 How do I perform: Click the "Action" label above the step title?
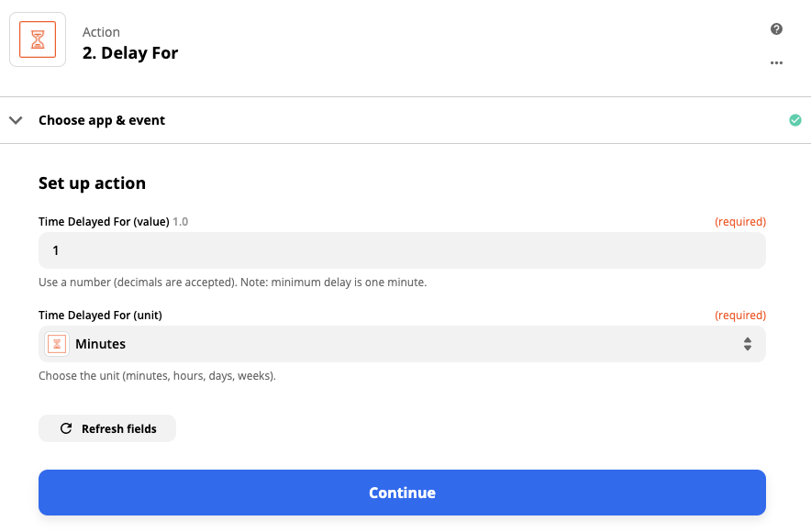pyautogui.click(x=101, y=32)
